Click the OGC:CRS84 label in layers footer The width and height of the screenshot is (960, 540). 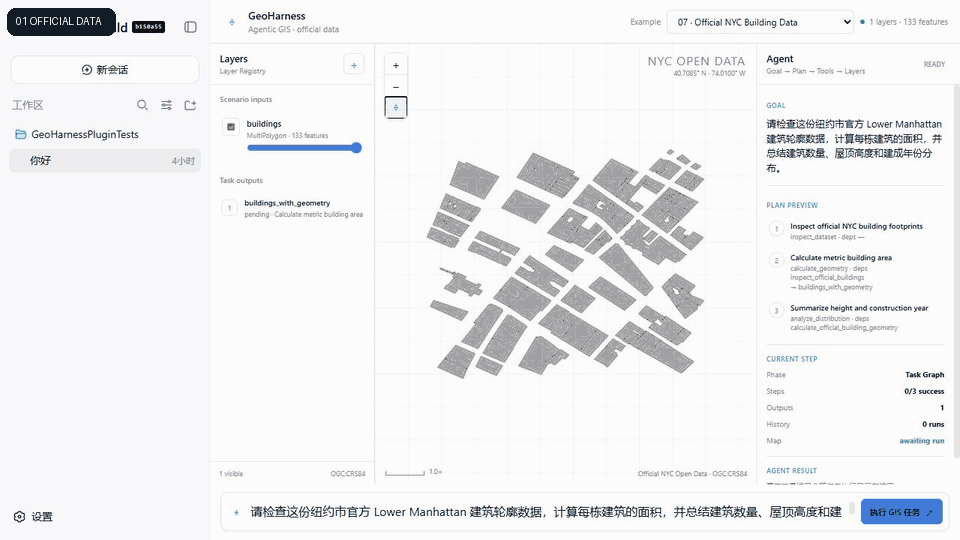(x=348, y=474)
